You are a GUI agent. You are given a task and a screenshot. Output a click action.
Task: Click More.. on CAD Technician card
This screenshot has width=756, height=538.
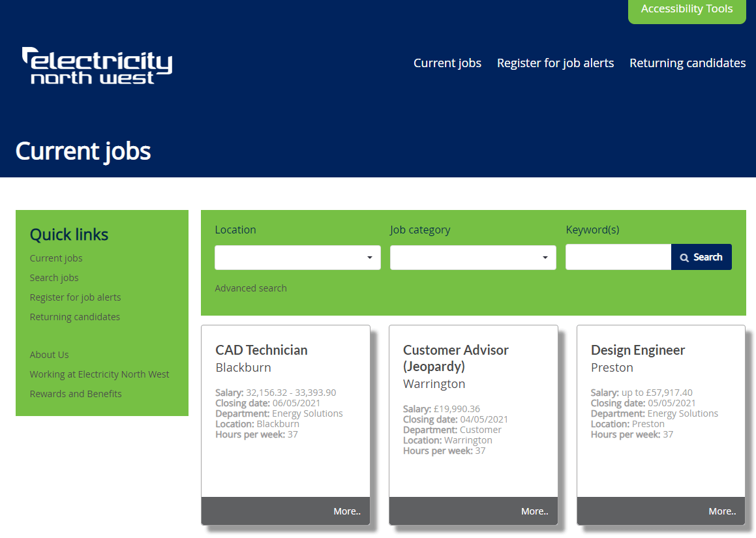click(x=346, y=511)
